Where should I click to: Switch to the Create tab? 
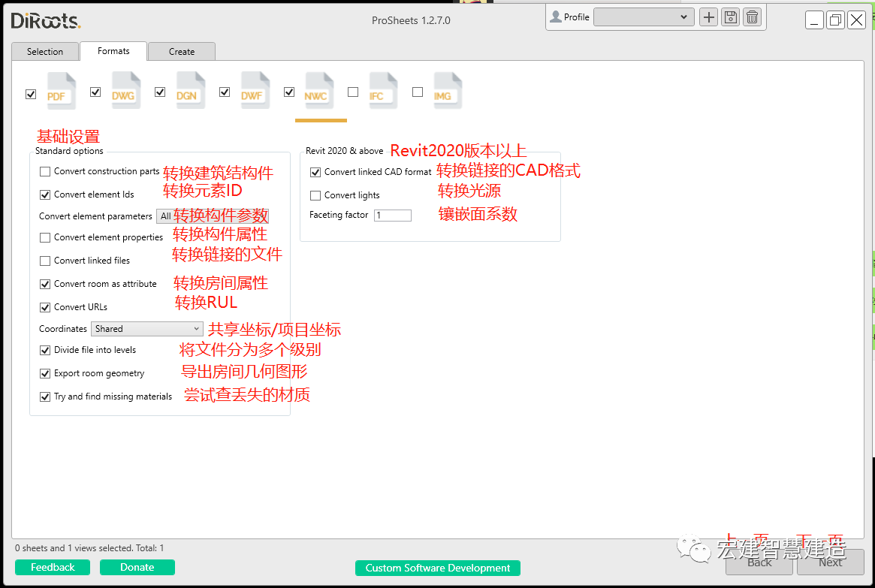coord(182,51)
